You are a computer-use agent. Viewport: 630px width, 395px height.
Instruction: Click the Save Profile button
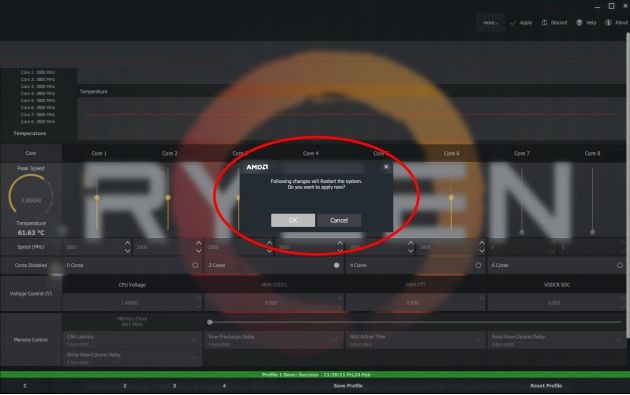[x=348, y=386]
